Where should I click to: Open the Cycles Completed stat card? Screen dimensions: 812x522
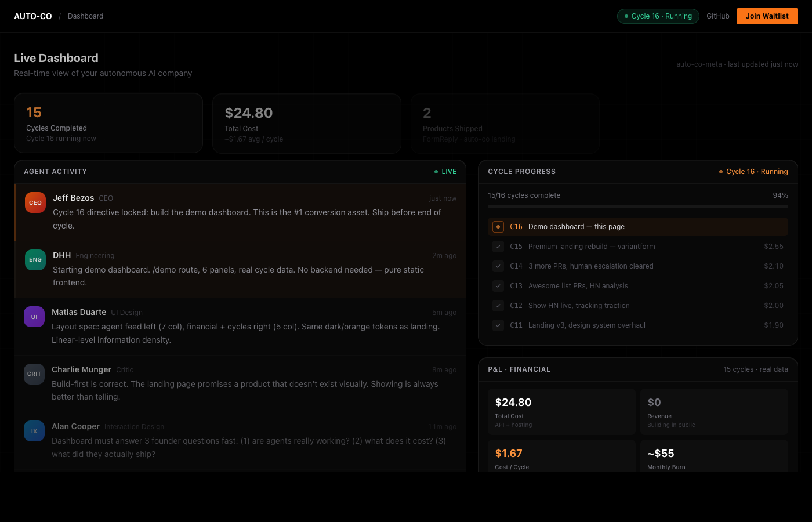(108, 123)
